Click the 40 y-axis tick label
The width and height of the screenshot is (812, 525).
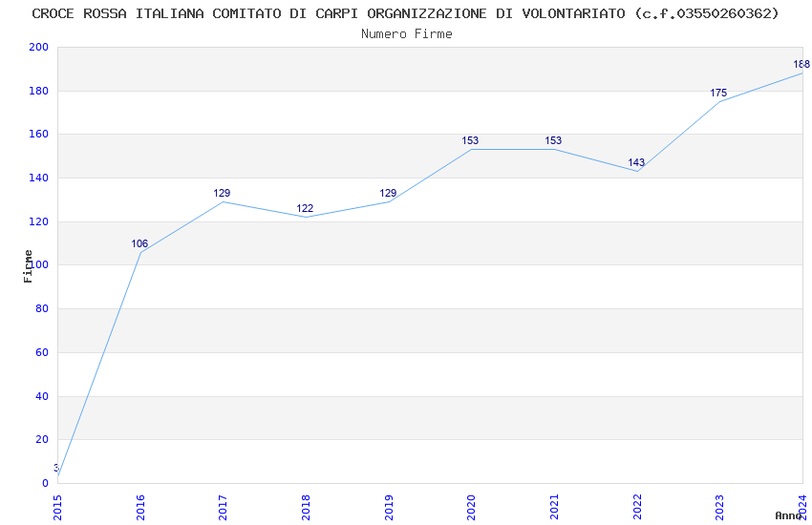point(42,397)
